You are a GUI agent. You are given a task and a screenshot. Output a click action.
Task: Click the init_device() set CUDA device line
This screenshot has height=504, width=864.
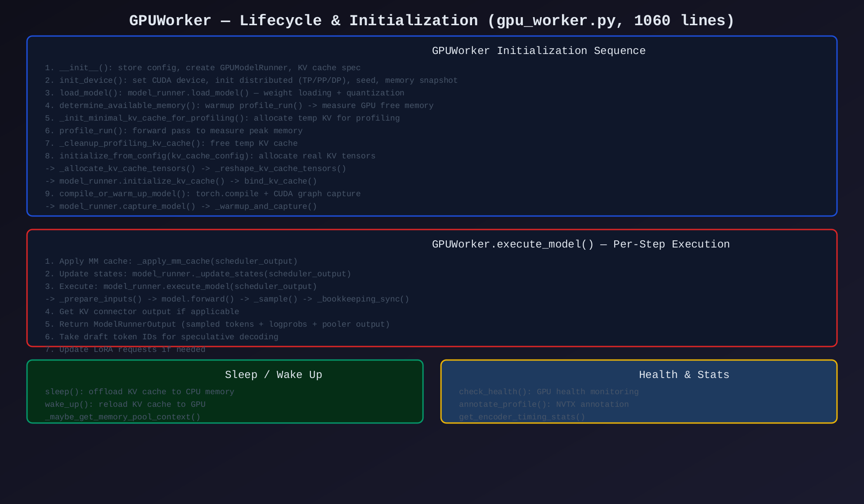click(x=251, y=81)
